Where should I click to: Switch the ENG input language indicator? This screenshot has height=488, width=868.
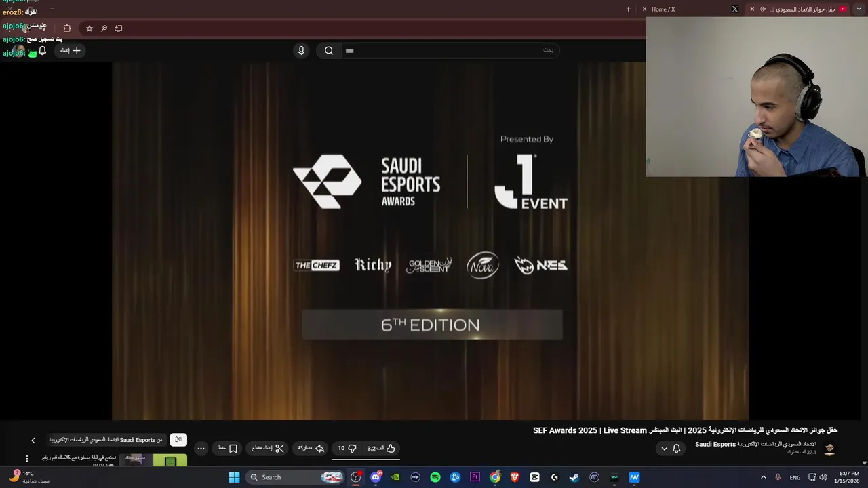click(795, 477)
